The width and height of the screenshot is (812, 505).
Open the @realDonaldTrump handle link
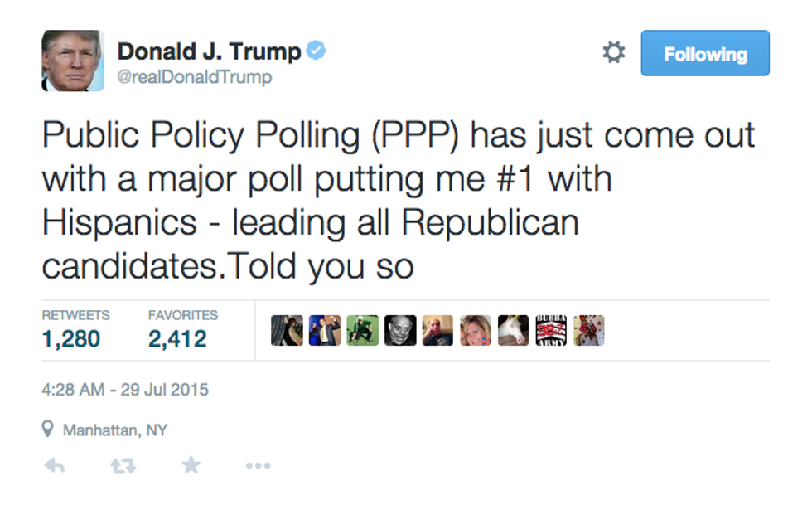[x=194, y=77]
